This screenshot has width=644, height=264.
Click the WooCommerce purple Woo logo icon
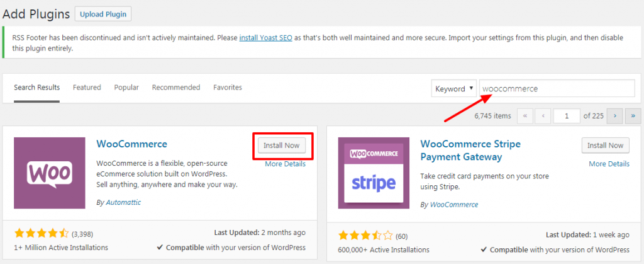[x=50, y=173]
